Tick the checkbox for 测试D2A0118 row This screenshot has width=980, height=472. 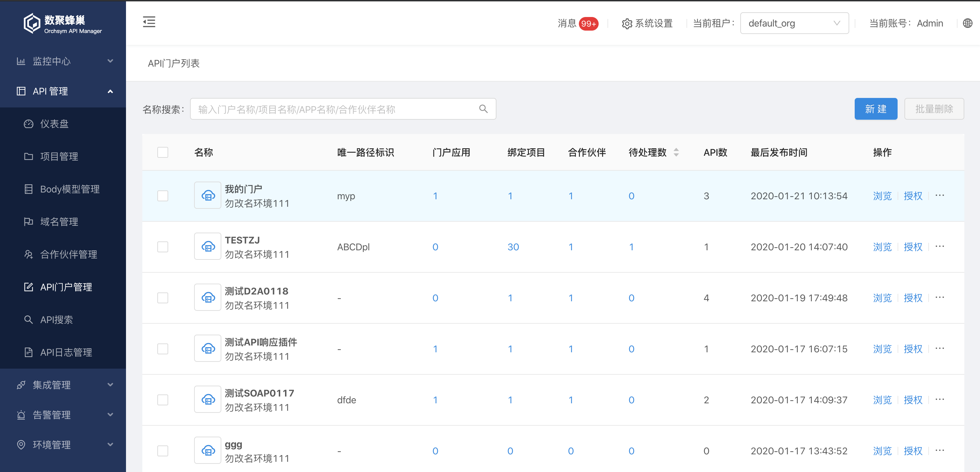coord(163,298)
